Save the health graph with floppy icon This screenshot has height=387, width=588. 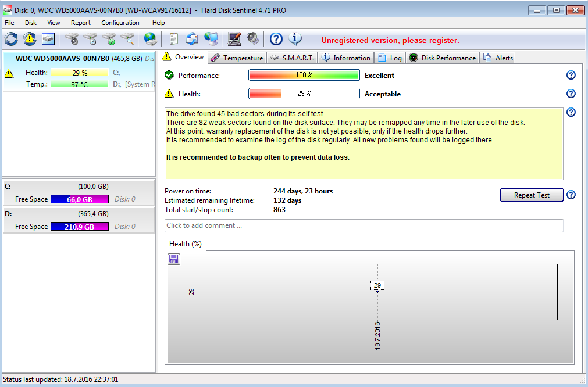[x=174, y=259]
